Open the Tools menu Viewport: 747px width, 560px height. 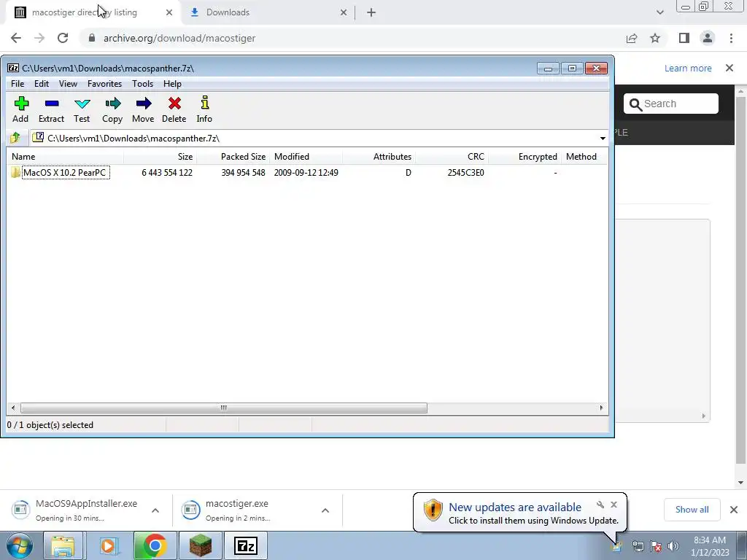point(142,84)
